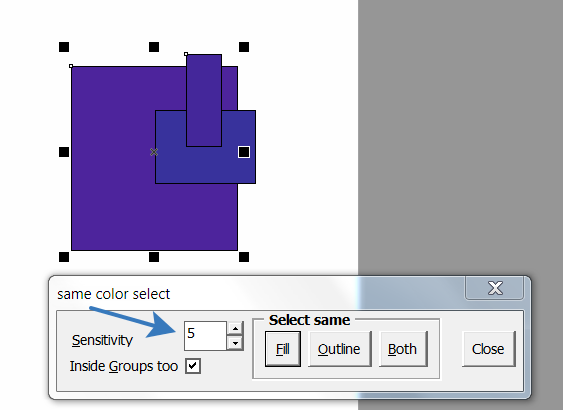563x410 pixels.
Task: Toggle the Inside Groups too checkbox
Action: 193,366
